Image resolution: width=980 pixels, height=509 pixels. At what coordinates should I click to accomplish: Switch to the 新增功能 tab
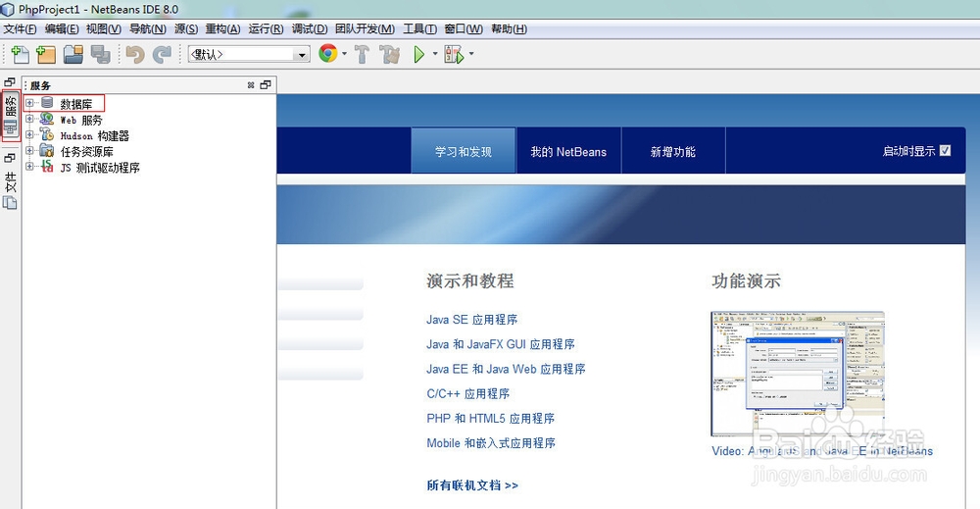coord(672,151)
